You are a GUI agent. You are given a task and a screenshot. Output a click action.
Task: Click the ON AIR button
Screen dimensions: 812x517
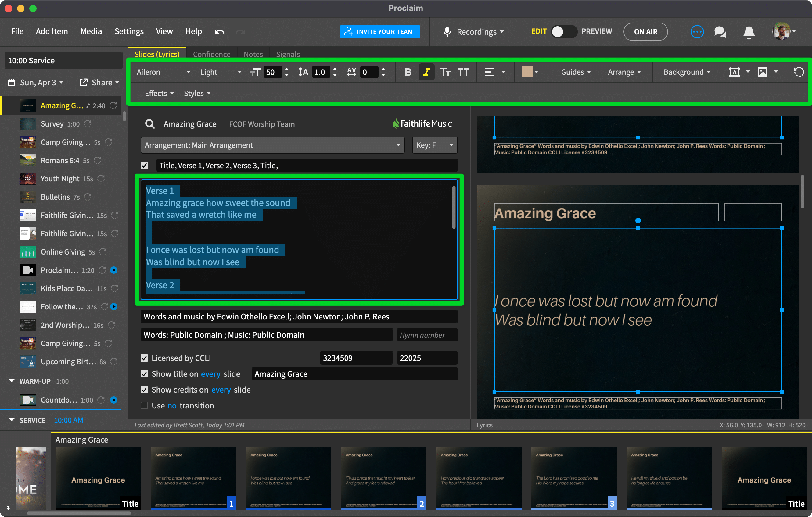[645, 32]
